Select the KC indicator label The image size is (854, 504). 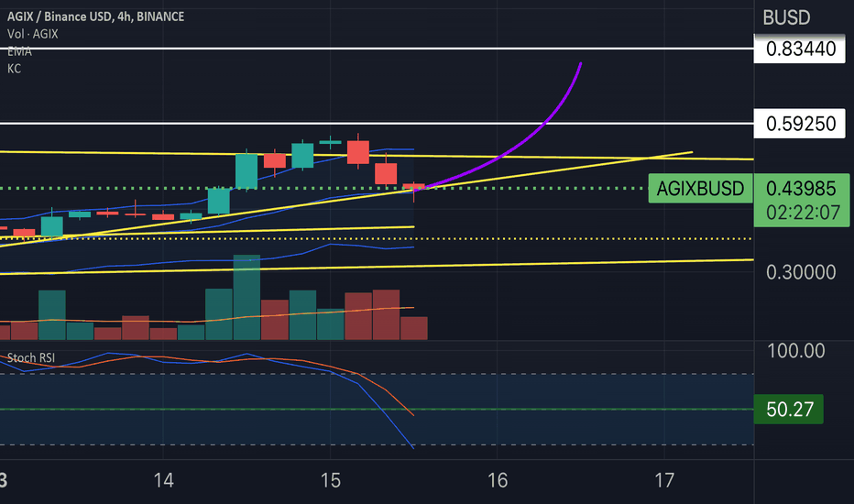tap(14, 69)
